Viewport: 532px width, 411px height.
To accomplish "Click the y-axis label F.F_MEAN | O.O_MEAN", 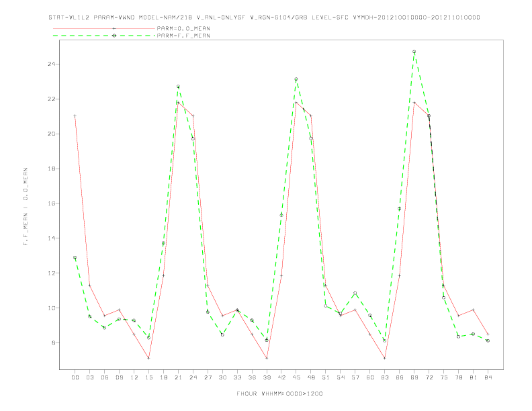I will tap(26, 207).
